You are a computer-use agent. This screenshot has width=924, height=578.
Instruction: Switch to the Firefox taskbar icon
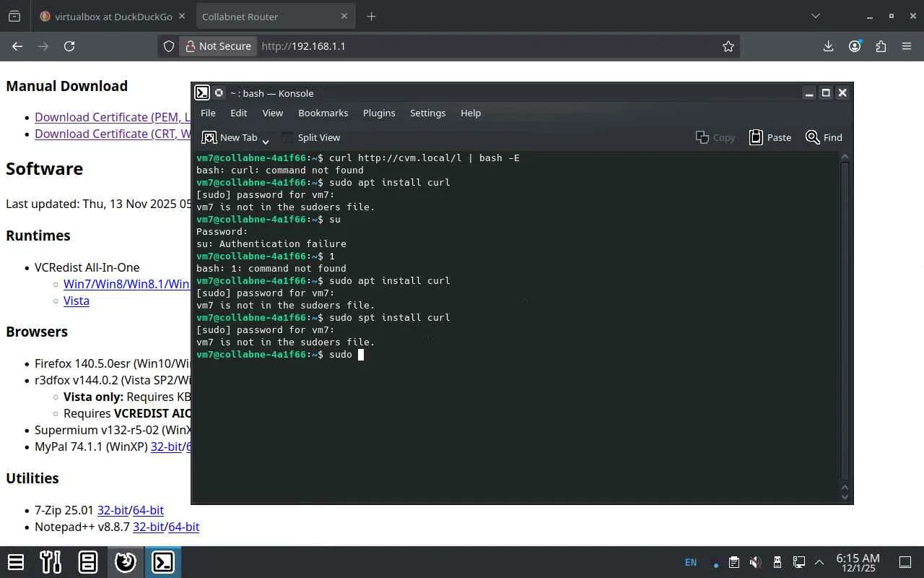(126, 562)
